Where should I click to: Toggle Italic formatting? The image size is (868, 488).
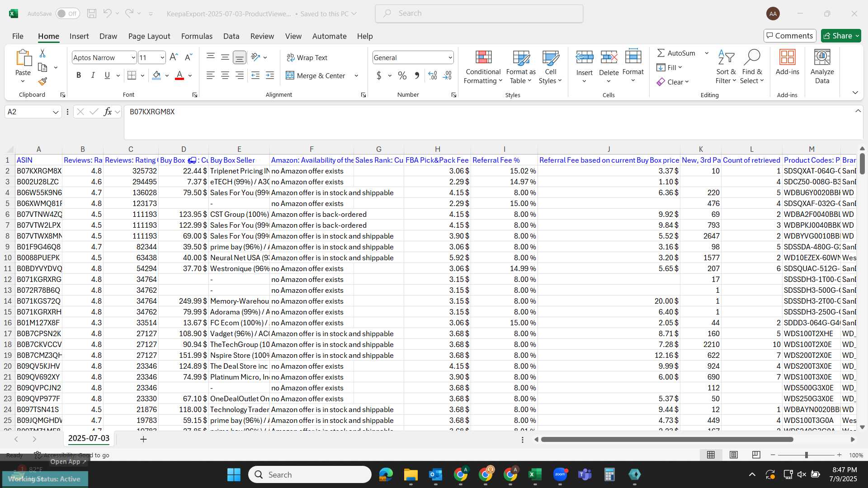(93, 75)
